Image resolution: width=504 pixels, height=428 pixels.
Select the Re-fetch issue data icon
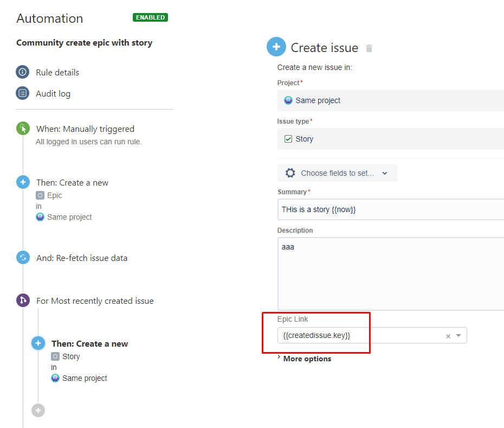(x=23, y=258)
